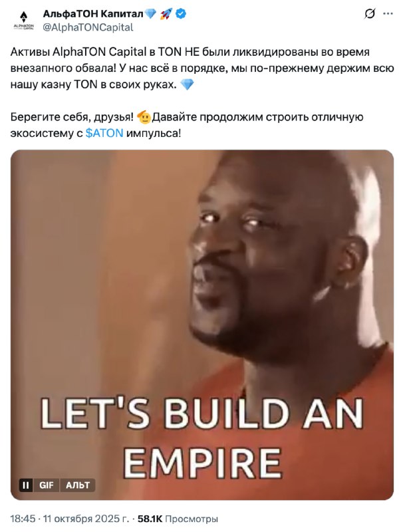The image size is (399, 532).
Task: Open the Grok slashed-circle icon
Action: point(370,14)
